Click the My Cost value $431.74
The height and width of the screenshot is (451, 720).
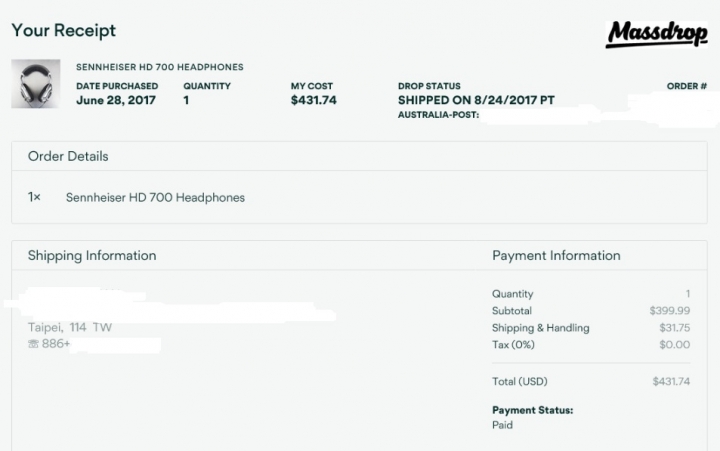(x=314, y=100)
